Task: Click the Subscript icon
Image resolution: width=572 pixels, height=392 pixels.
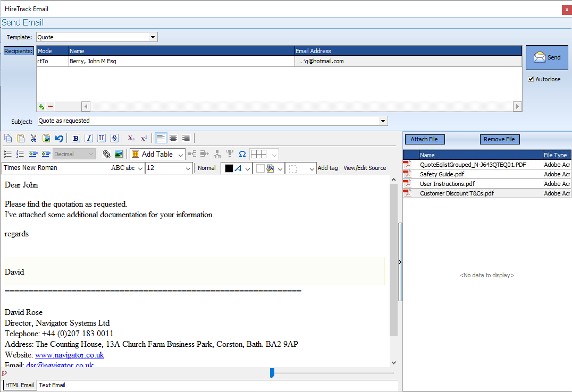Action: (131, 139)
